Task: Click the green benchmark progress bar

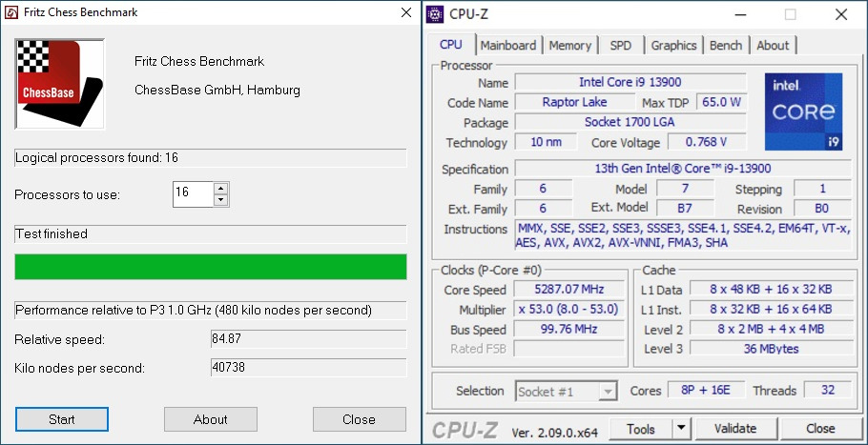Action: (x=211, y=267)
